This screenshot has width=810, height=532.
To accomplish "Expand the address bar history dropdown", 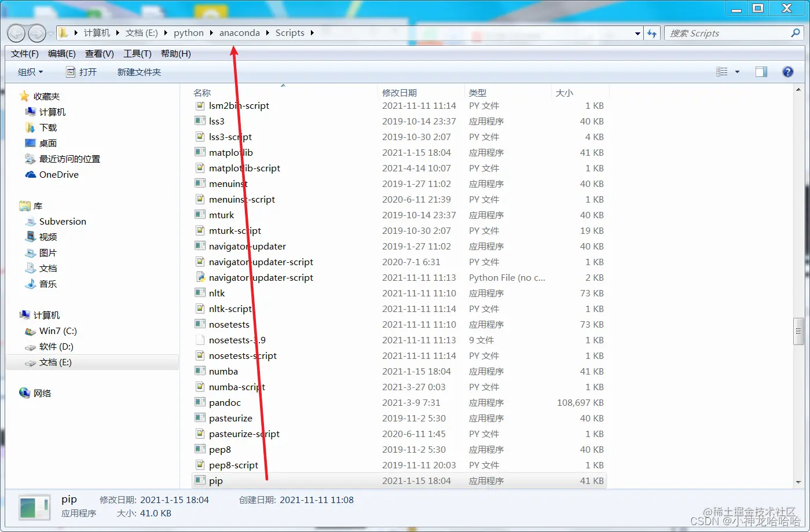I will pyautogui.click(x=636, y=33).
